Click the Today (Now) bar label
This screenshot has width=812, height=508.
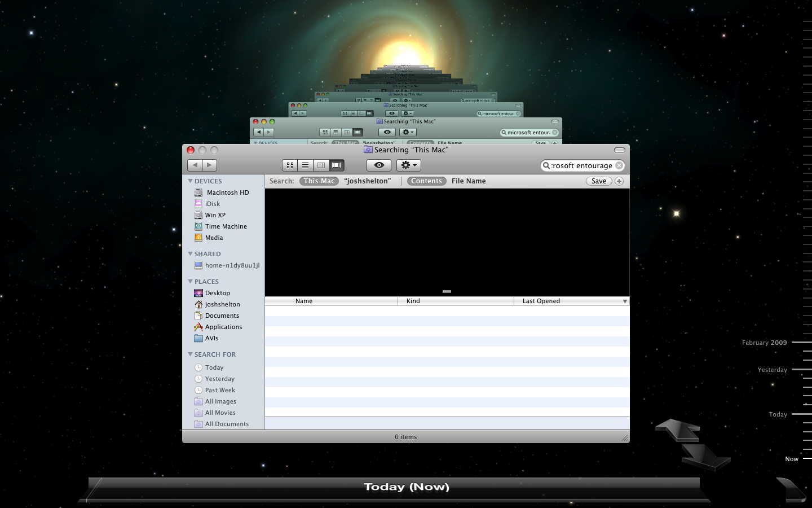tap(407, 487)
